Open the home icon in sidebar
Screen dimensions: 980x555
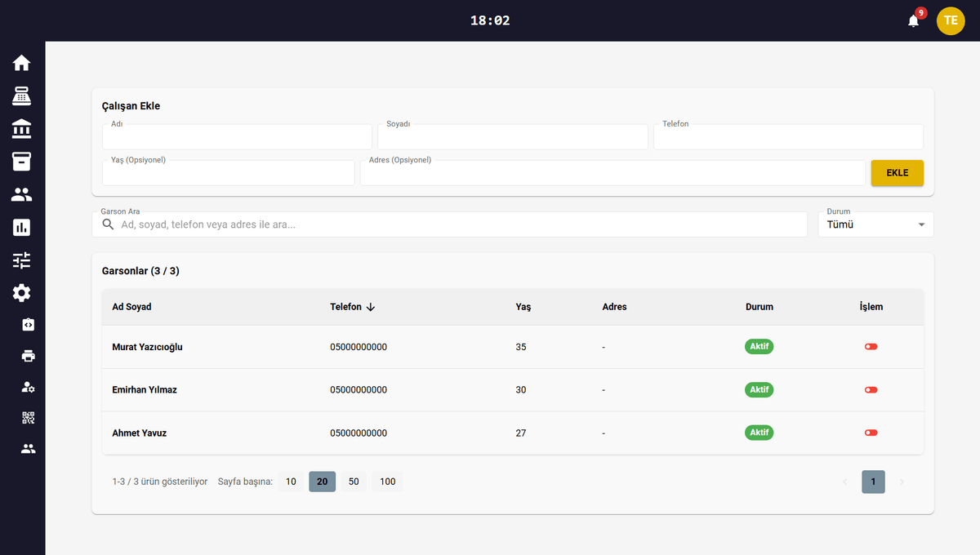point(22,63)
